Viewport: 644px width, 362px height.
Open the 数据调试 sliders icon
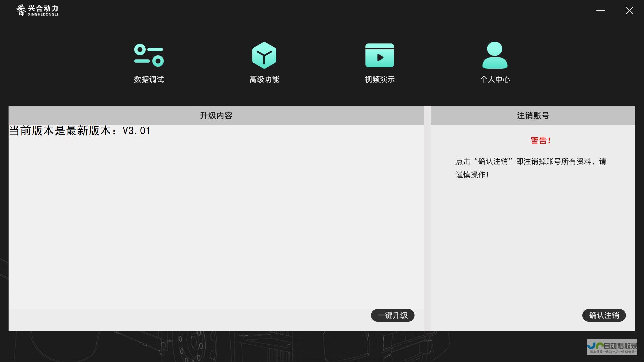click(x=149, y=55)
